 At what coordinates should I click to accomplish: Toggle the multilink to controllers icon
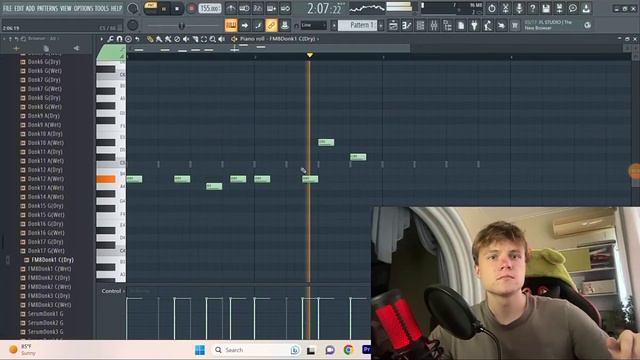(x=284, y=25)
